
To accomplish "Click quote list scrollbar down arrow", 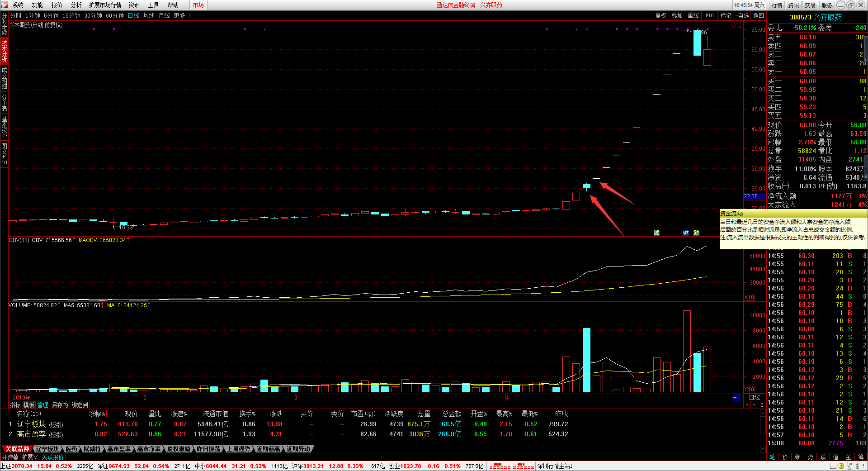I will pos(763,449).
